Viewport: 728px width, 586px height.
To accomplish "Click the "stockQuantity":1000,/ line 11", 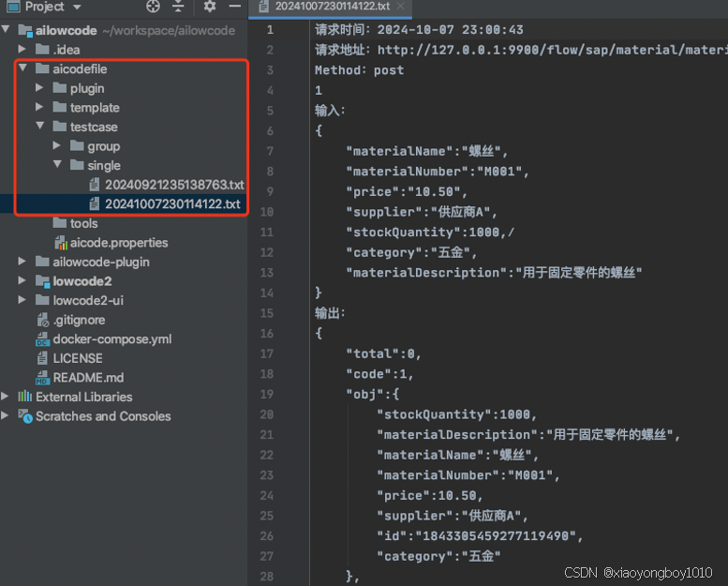I will (x=430, y=233).
